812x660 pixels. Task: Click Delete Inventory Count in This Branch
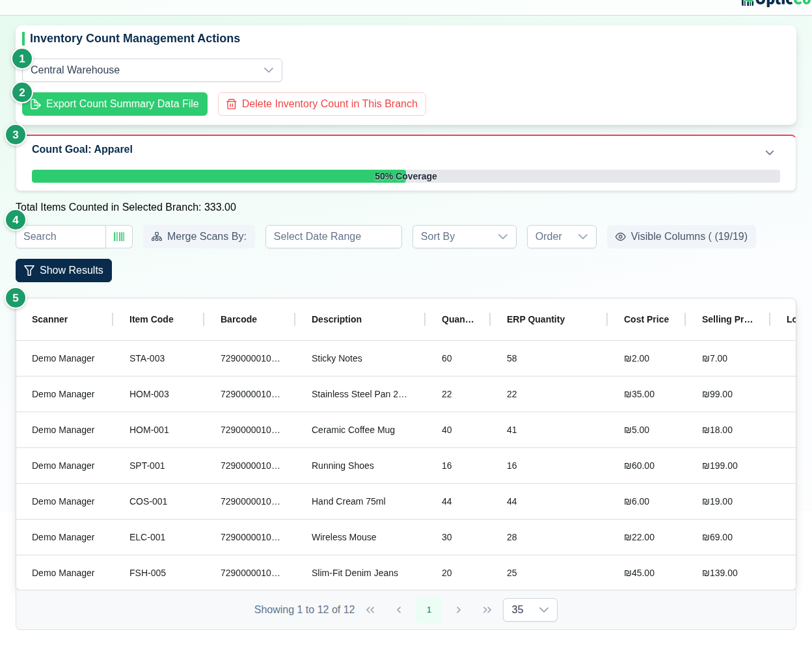(x=322, y=104)
